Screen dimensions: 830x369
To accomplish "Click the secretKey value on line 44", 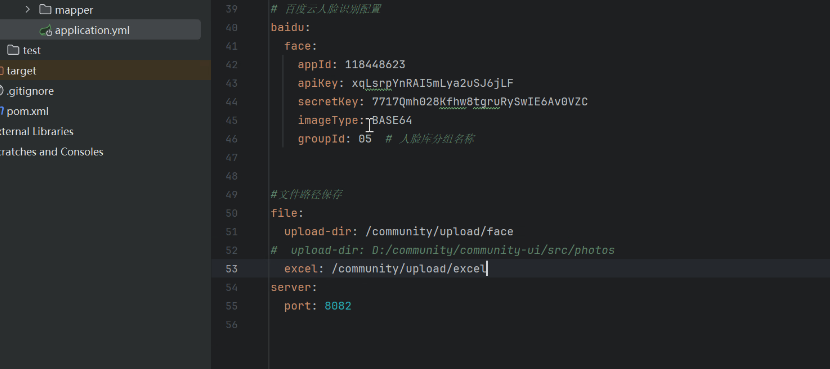I will tap(480, 102).
